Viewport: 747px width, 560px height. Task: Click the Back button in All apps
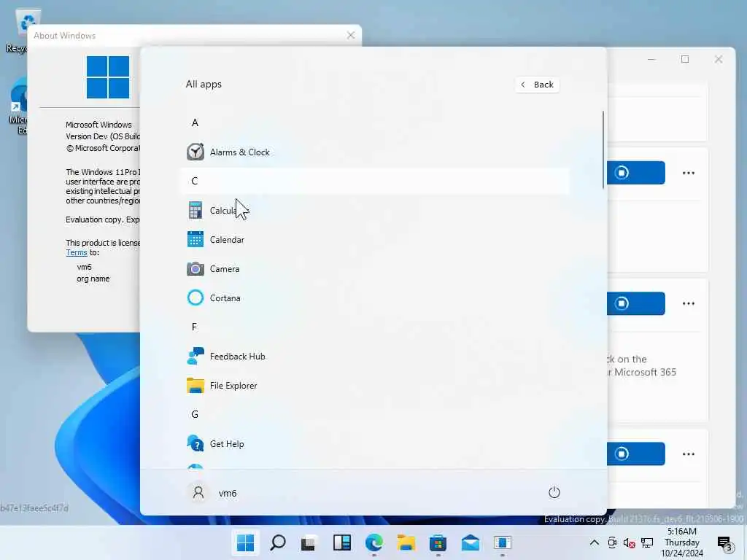click(537, 85)
